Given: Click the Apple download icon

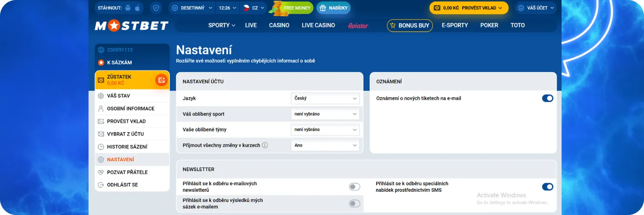Looking at the screenshot, I should tap(137, 8).
